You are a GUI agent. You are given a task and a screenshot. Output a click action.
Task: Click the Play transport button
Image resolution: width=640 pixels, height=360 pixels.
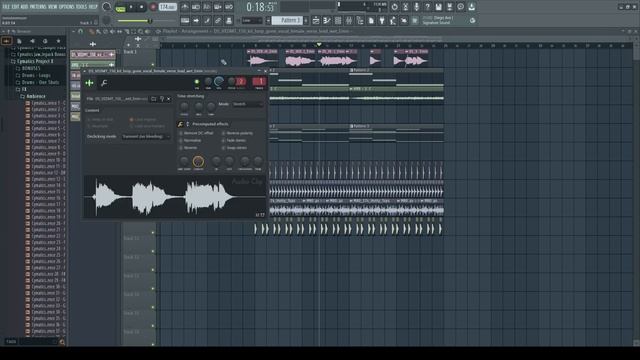coord(131,7)
